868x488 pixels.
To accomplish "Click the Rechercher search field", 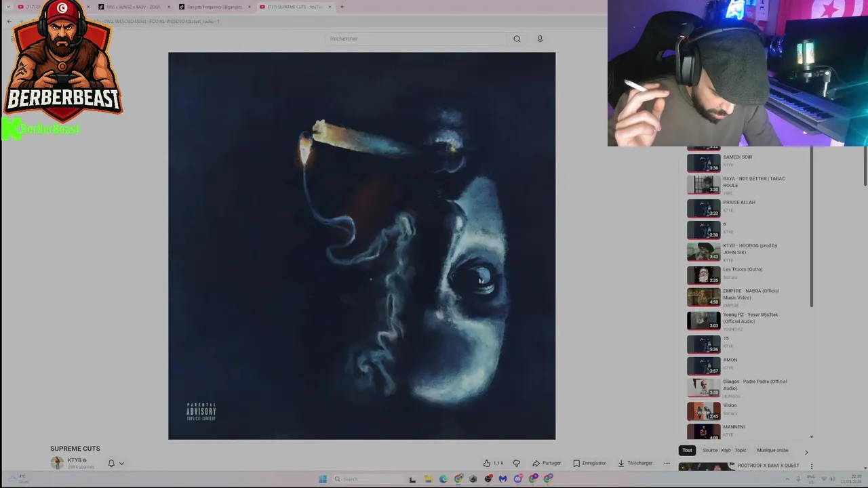I will point(416,39).
